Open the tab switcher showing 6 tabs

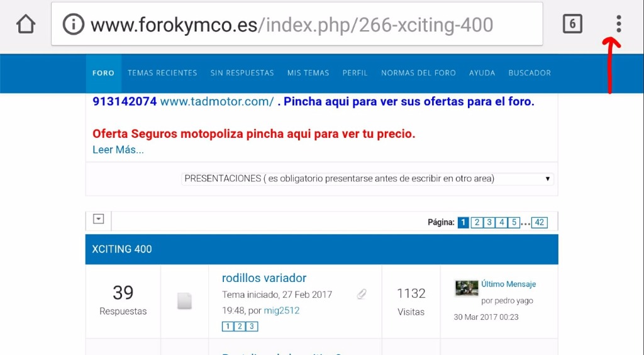pos(572,24)
